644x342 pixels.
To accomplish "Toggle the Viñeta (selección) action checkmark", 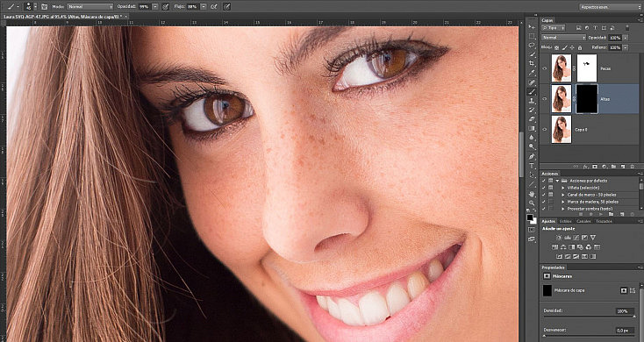I will (544, 188).
